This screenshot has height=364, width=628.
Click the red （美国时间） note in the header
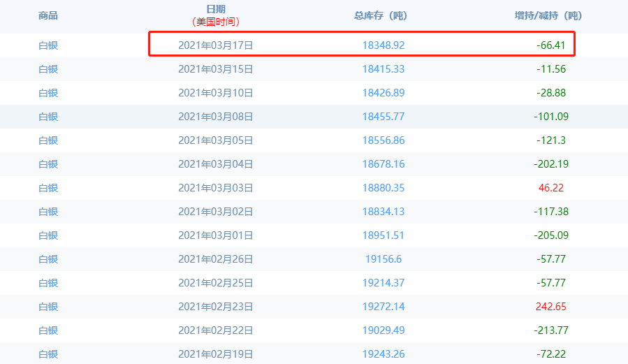click(x=216, y=22)
